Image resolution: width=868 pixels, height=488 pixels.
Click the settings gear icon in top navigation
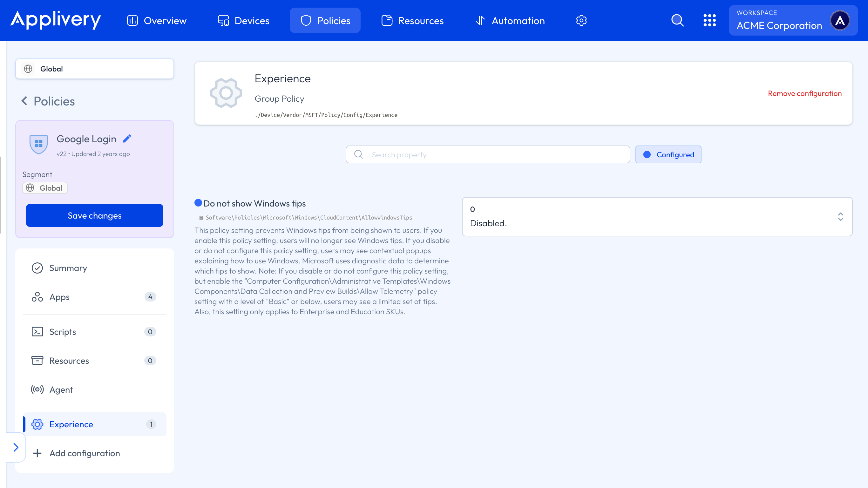pos(581,21)
